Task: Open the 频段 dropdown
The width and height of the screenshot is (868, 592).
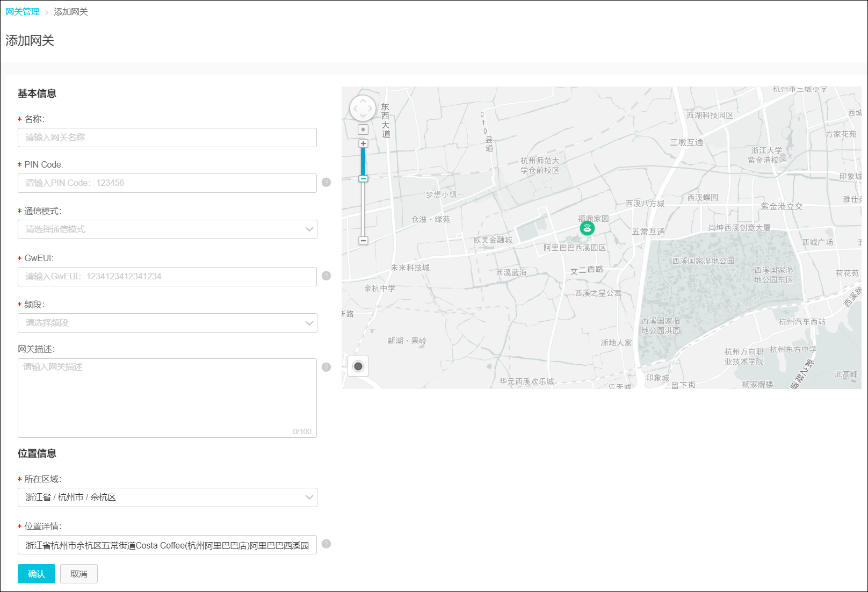Action: click(x=168, y=323)
